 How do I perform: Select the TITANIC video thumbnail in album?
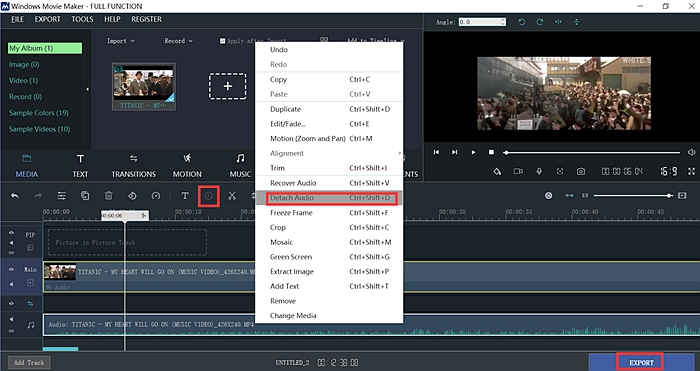point(144,86)
